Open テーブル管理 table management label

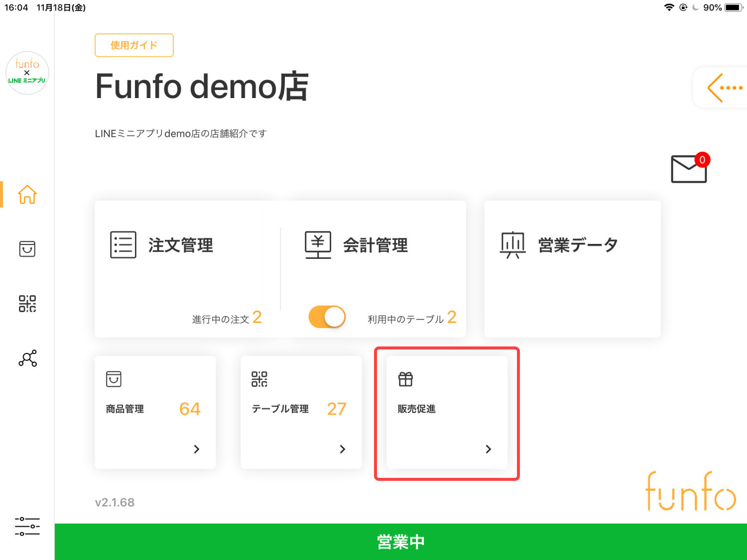(x=280, y=409)
